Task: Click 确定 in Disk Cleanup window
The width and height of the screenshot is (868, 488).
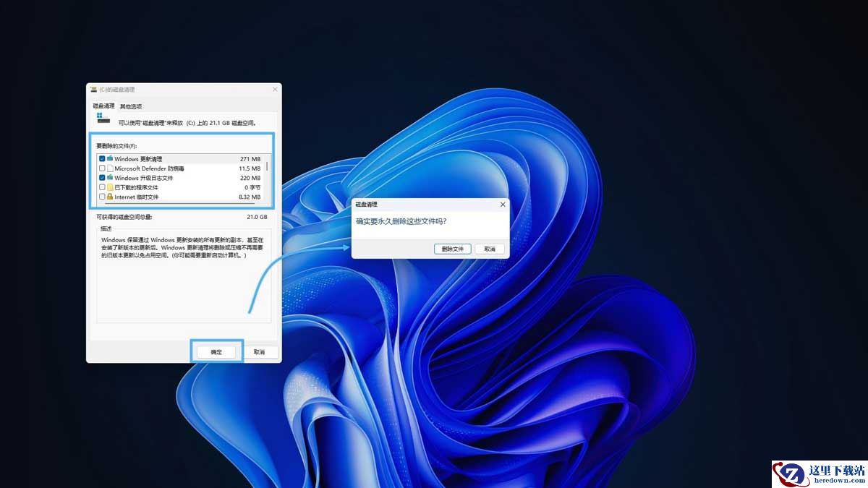Action: 216,352
